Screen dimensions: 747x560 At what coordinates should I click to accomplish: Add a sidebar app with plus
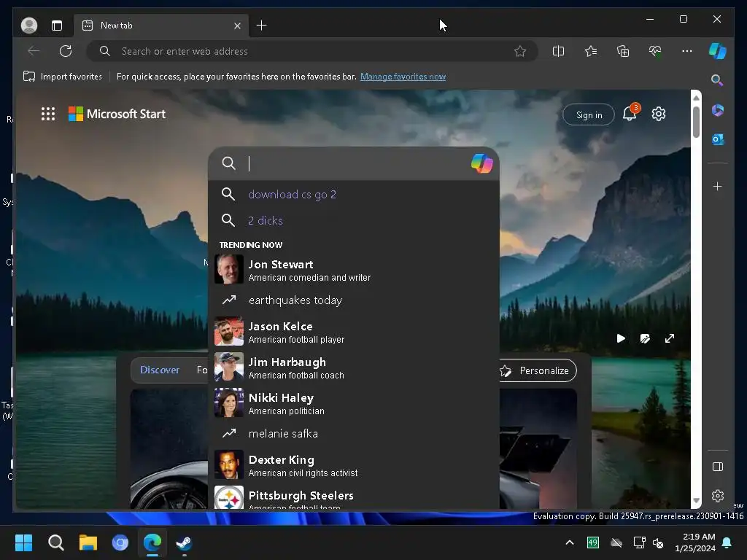click(717, 186)
